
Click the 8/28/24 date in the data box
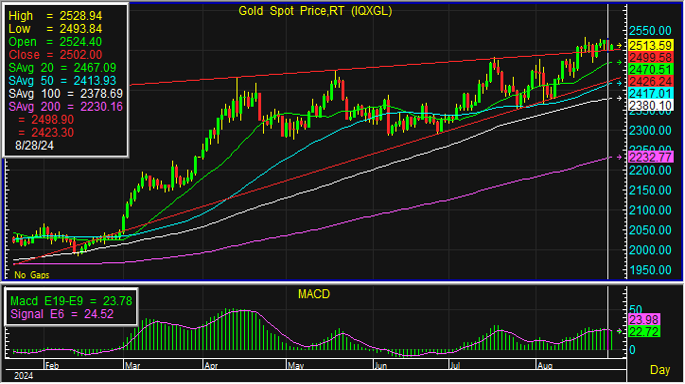[x=35, y=145]
